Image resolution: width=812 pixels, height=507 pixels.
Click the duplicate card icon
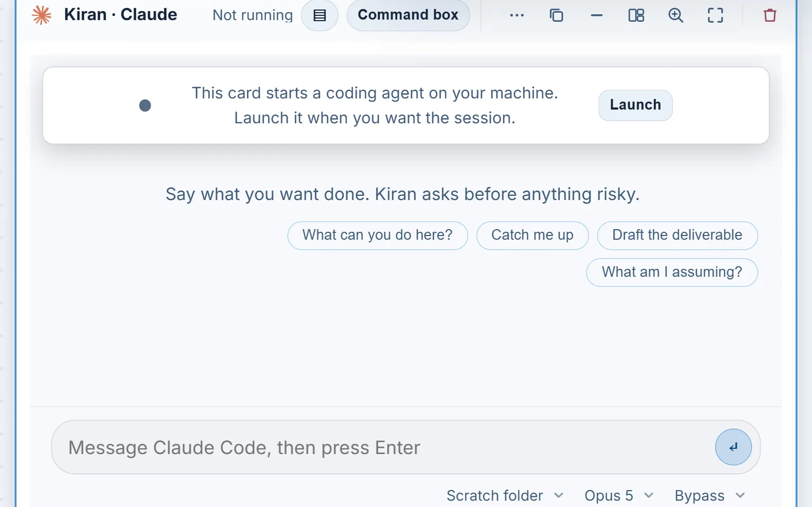556,15
